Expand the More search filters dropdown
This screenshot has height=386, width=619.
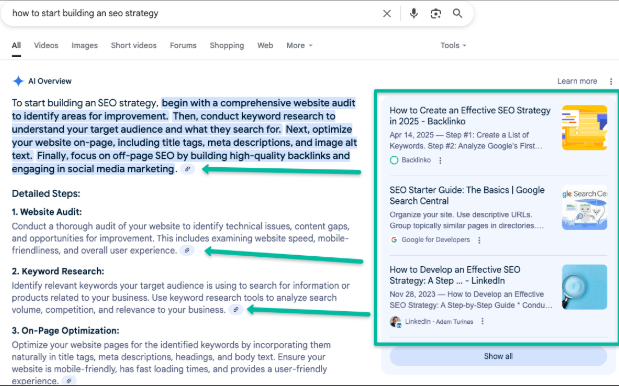(299, 45)
